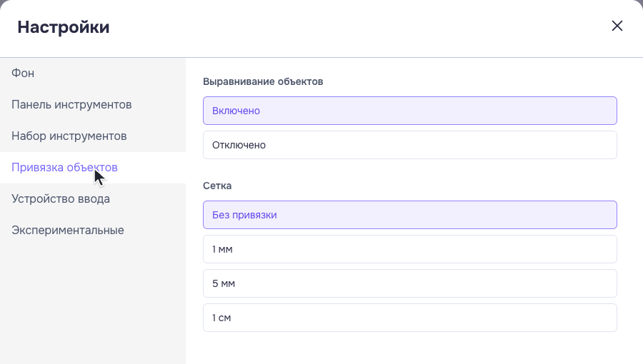Open Устройство ввода settings
Viewport: 643px width, 364px height.
(x=93, y=199)
